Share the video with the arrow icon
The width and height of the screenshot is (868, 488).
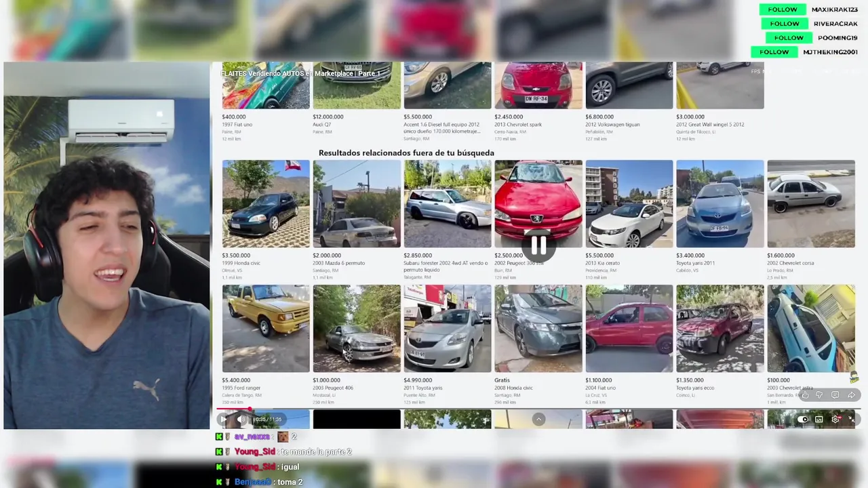click(851, 395)
